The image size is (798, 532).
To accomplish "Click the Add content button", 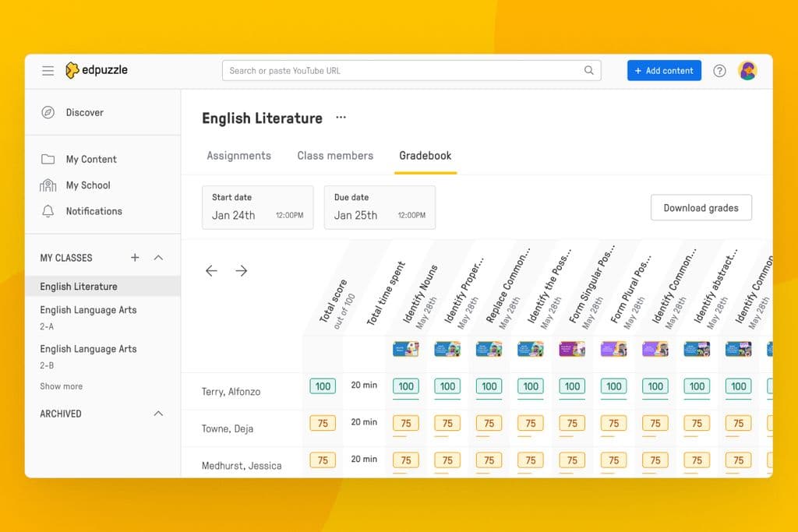I will tap(664, 70).
